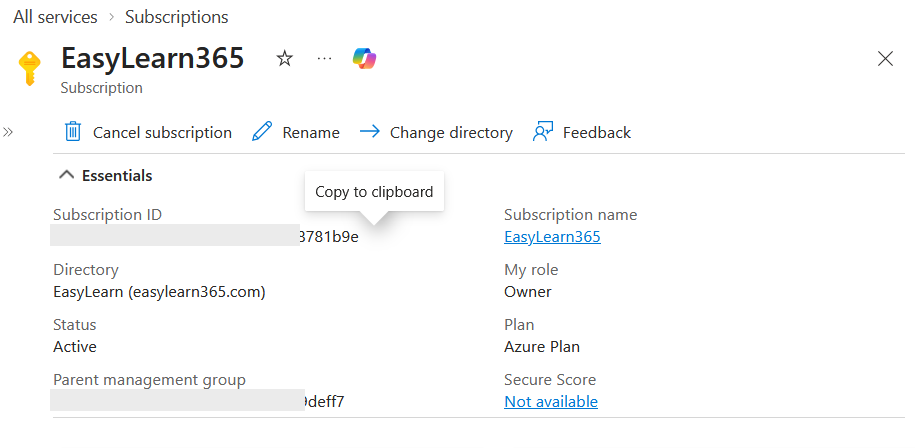The image size is (915, 448).
Task: Click the Feedback person icon
Action: [543, 132]
